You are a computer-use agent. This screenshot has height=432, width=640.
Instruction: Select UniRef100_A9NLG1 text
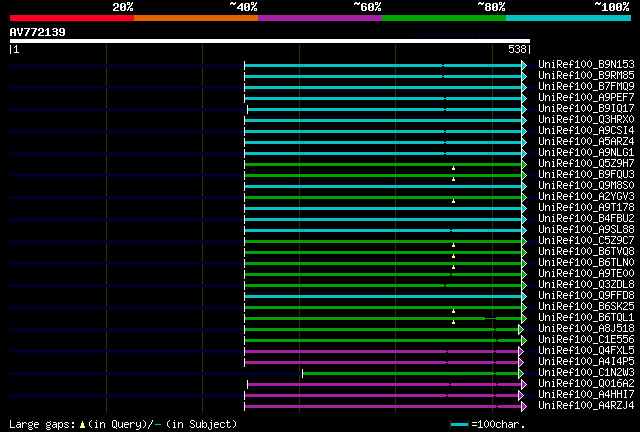[586, 153]
